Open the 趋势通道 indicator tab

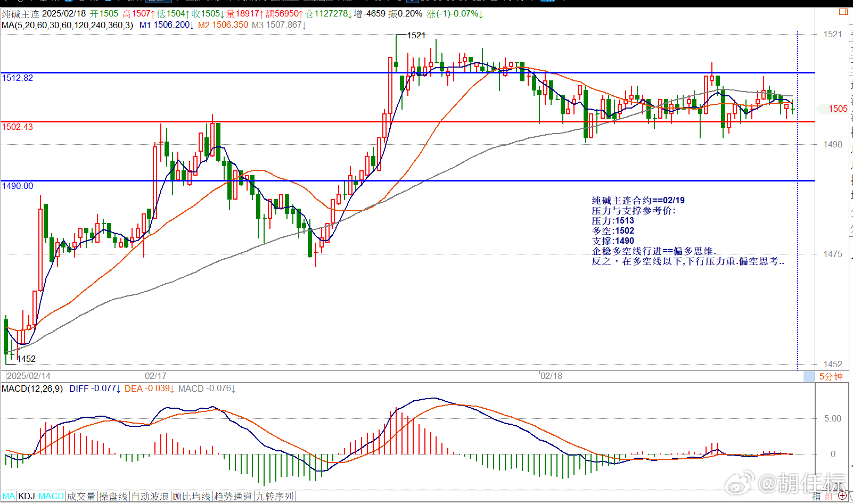[233, 497]
